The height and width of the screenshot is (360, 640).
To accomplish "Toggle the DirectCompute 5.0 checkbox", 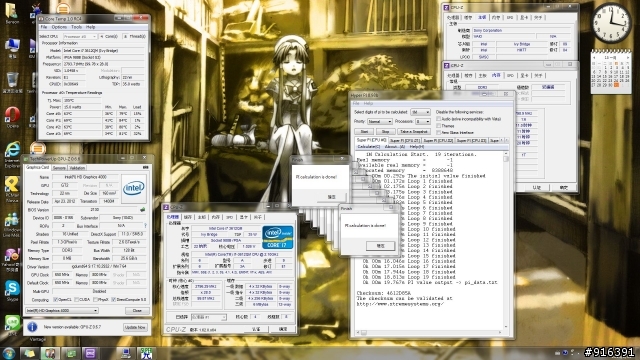I will point(113,299).
